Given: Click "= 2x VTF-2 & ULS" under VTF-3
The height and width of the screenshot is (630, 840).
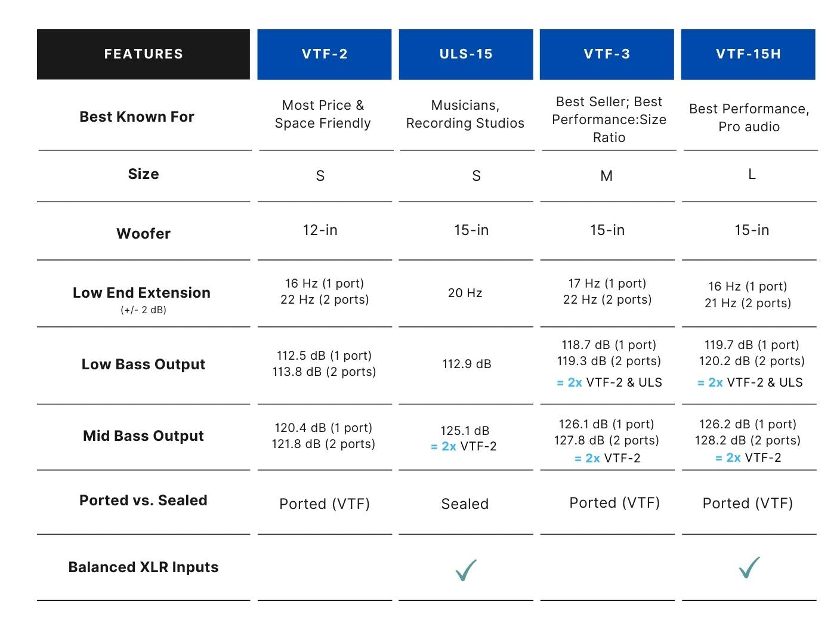Looking at the screenshot, I should click(x=609, y=382).
